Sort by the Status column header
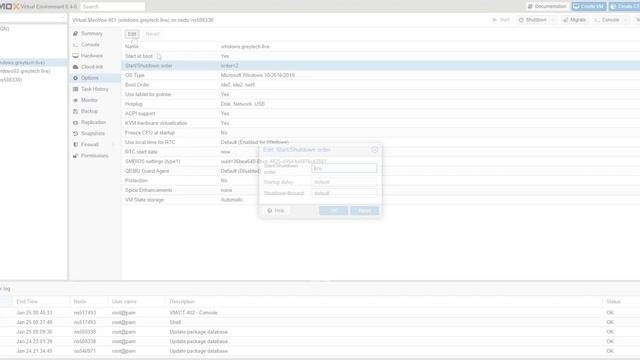The width and height of the screenshot is (640, 360). coord(621,302)
